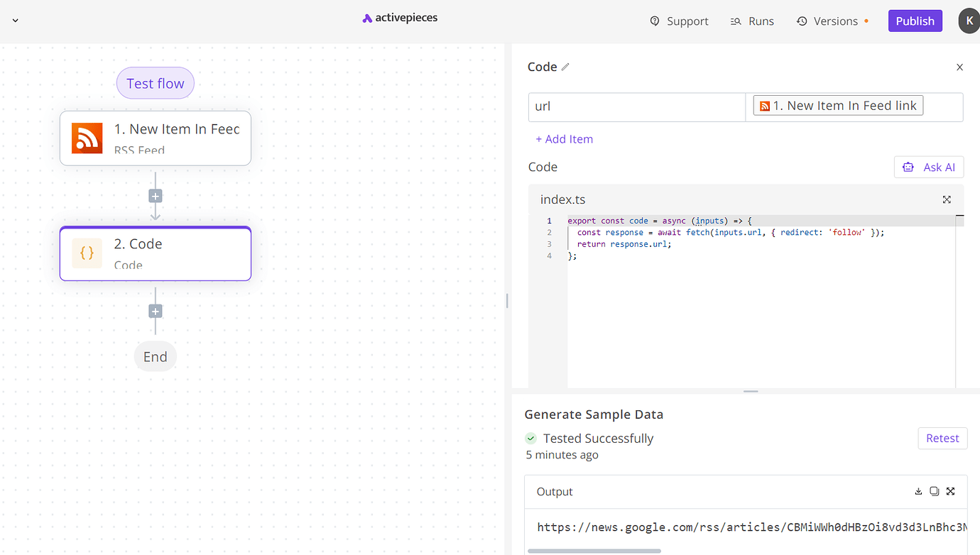
Task: Click the plus icon below the RSS Feed step
Action: [x=155, y=195]
